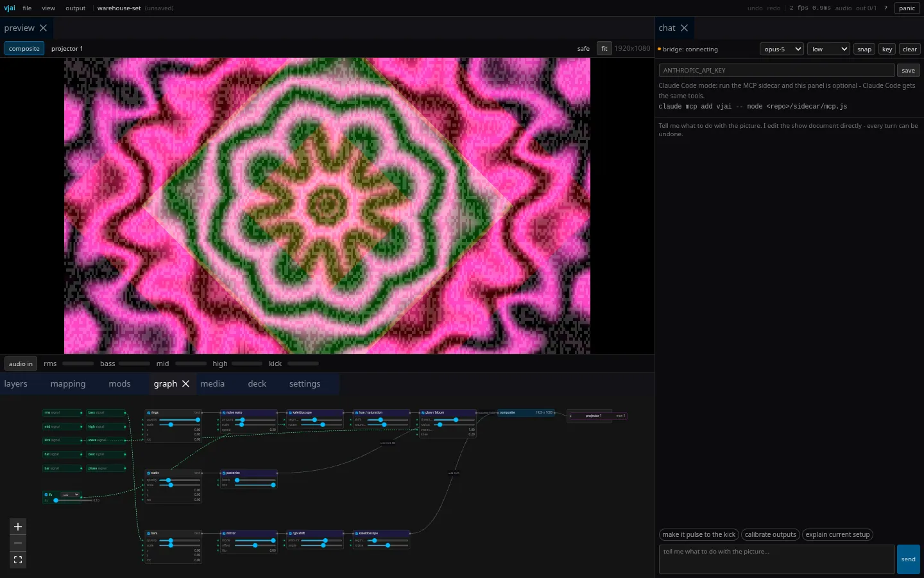This screenshot has height=578, width=924.
Task: Open the file menu
Action: pos(27,8)
